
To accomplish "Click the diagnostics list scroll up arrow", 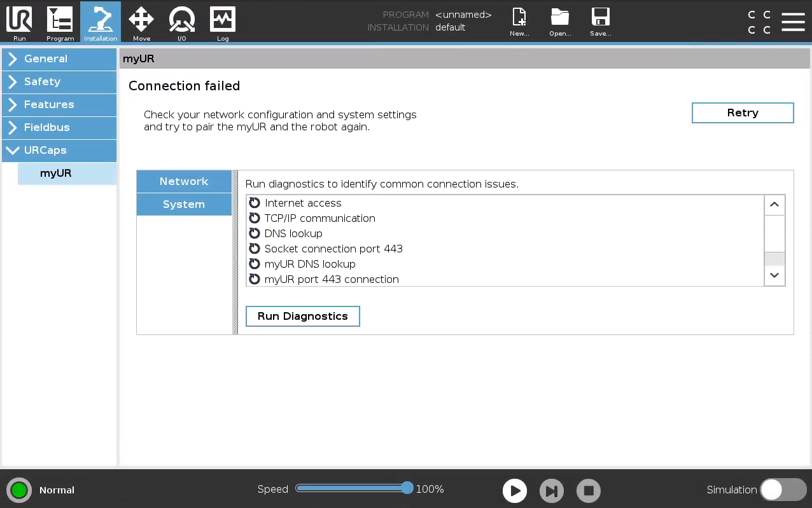I will 774,204.
